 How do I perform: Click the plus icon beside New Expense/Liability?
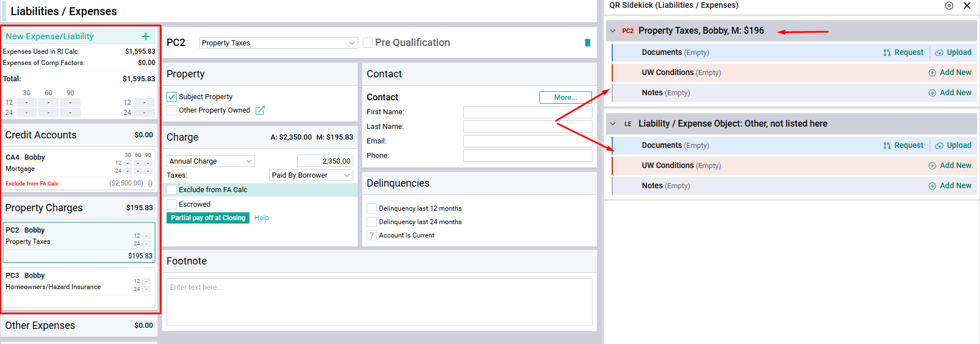pos(146,36)
